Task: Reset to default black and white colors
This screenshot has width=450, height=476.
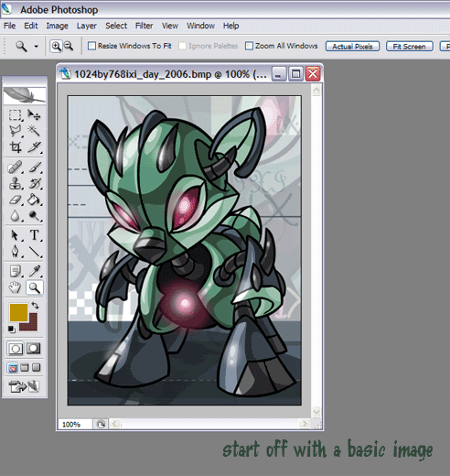Action: (x=11, y=330)
